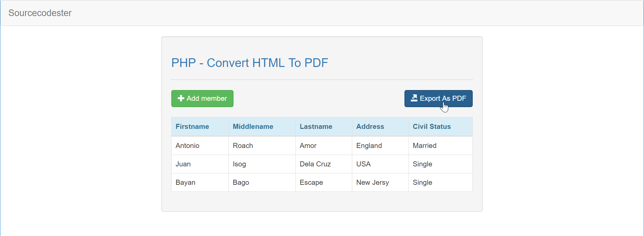This screenshot has height=236, width=644.
Task: Click the Address column header
Action: coord(370,127)
